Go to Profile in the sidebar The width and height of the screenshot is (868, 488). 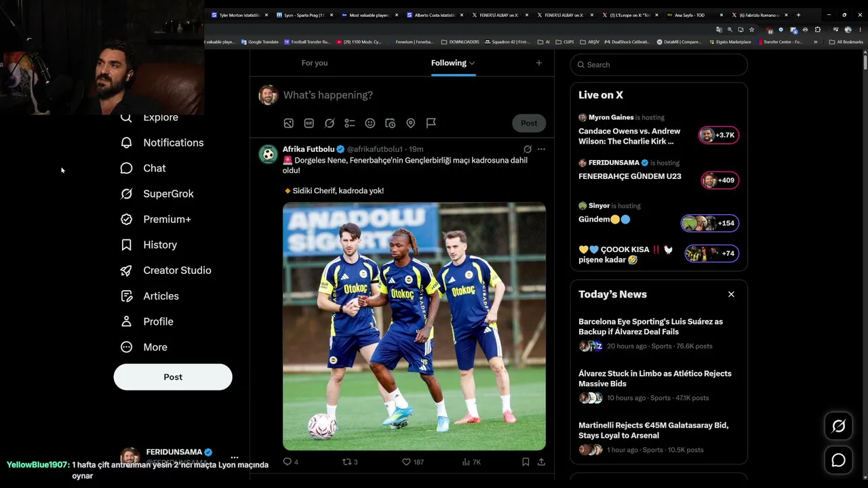point(147,321)
